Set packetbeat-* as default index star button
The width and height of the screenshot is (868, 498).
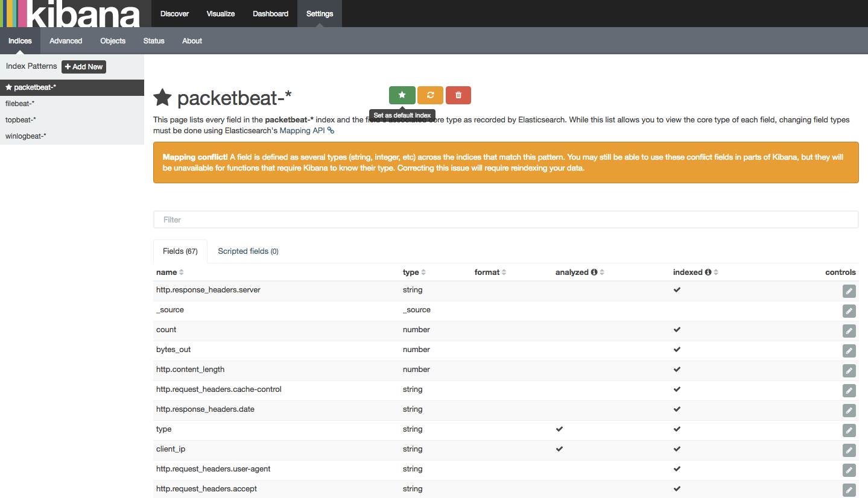(402, 95)
